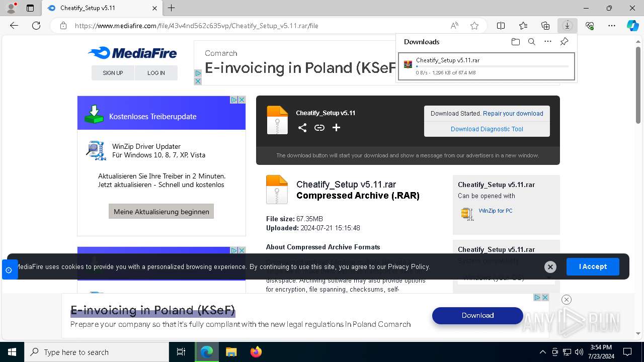
Task: Open Favorites list icon
Action: [x=523, y=26]
